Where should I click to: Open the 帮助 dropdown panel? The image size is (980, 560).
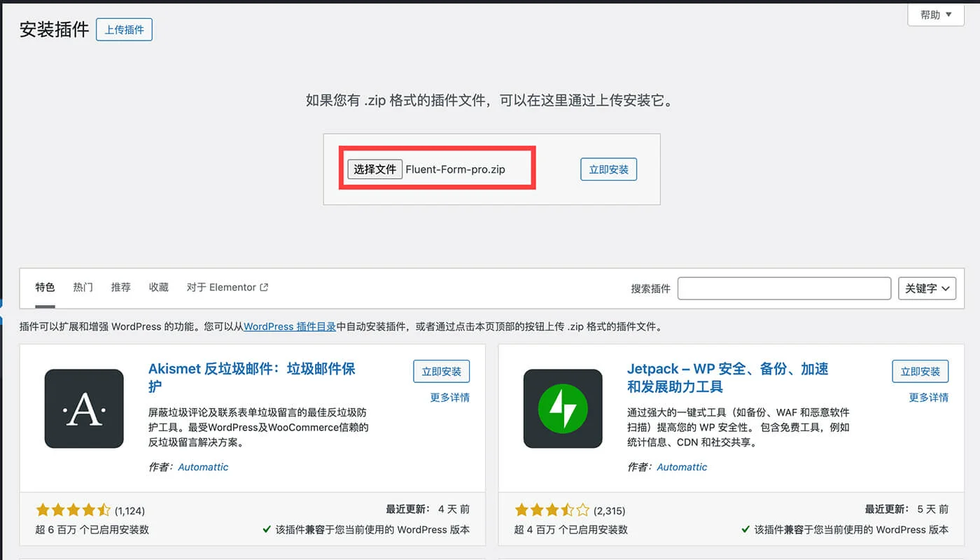point(934,15)
